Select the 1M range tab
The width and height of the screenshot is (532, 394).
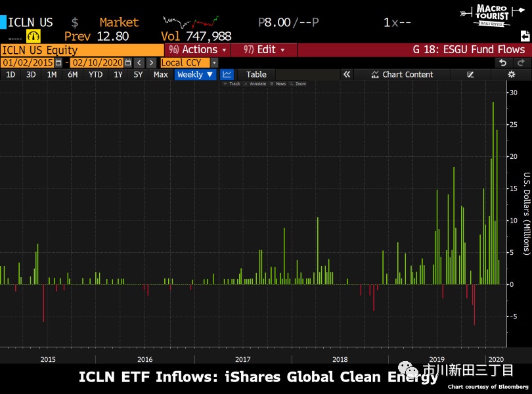click(52, 74)
